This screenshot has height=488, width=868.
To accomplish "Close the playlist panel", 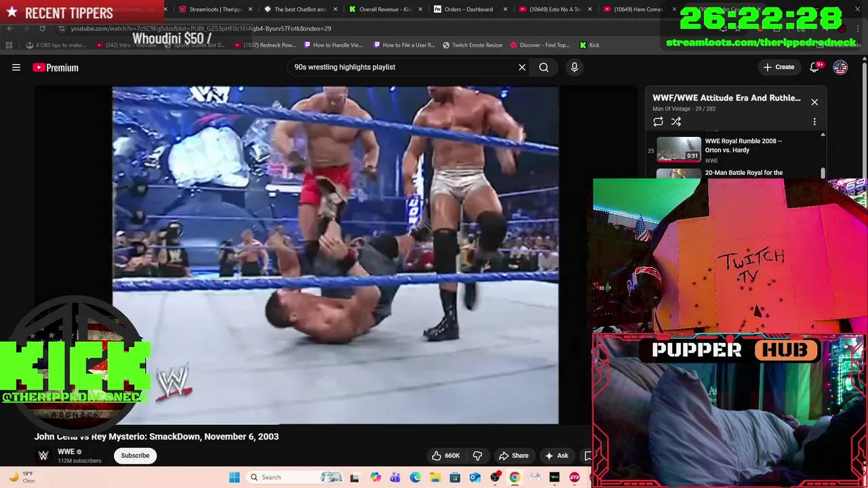I will [814, 102].
